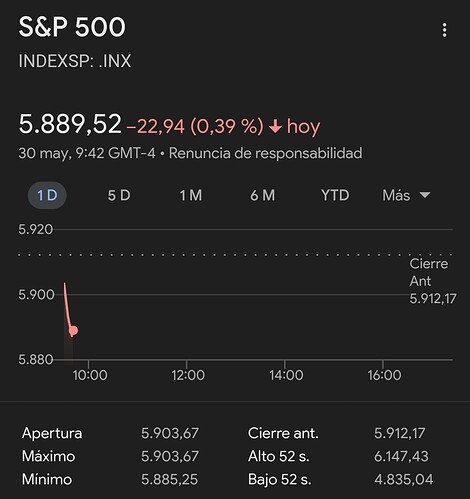The image size is (470, 499).
Task: Open the three-dot options menu
Action: [444, 30]
